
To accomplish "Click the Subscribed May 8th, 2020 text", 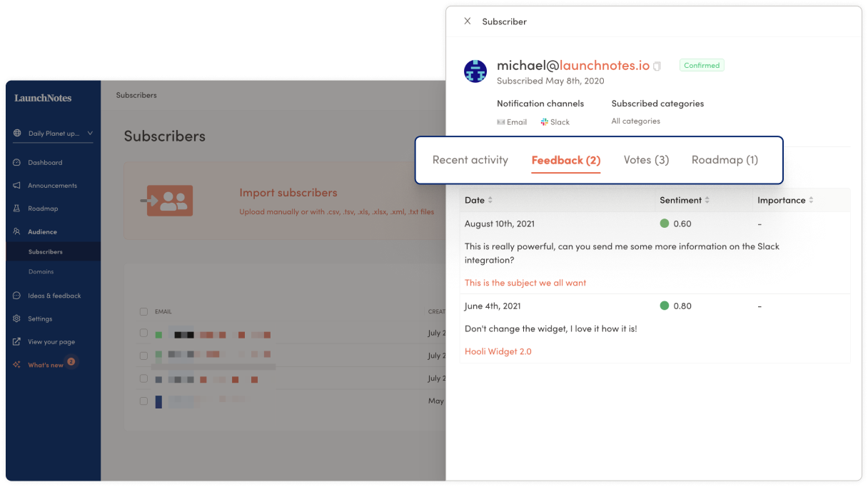I will 550,81.
